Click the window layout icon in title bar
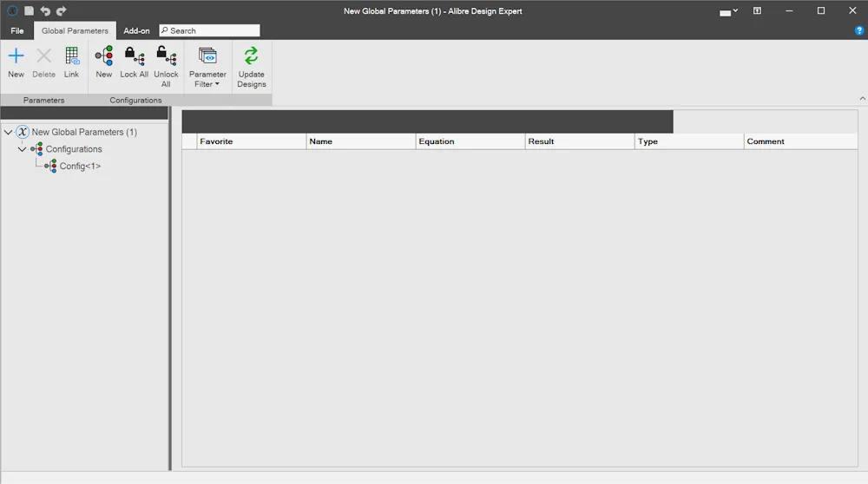Viewport: 868px width, 484px height. (x=757, y=10)
